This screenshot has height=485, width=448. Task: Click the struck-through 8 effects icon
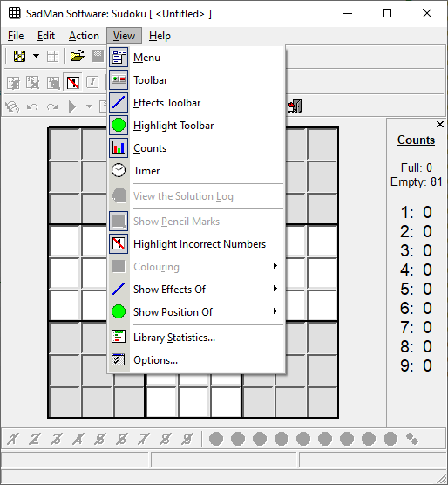click(x=166, y=439)
